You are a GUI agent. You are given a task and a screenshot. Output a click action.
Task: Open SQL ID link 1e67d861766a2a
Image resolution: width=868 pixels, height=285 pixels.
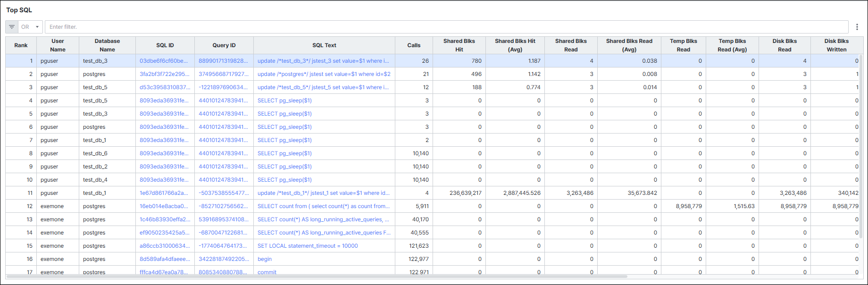pyautogui.click(x=164, y=193)
